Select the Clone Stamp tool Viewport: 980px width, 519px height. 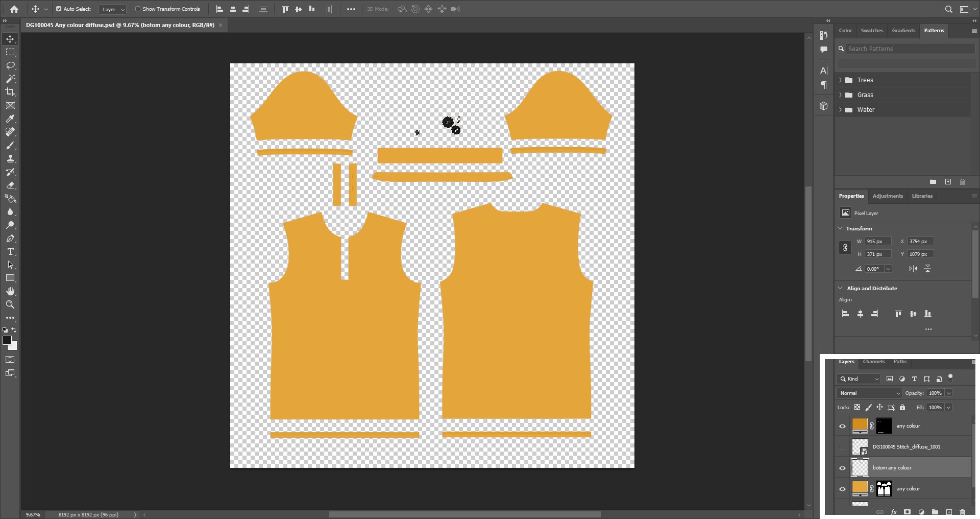pyautogui.click(x=10, y=158)
